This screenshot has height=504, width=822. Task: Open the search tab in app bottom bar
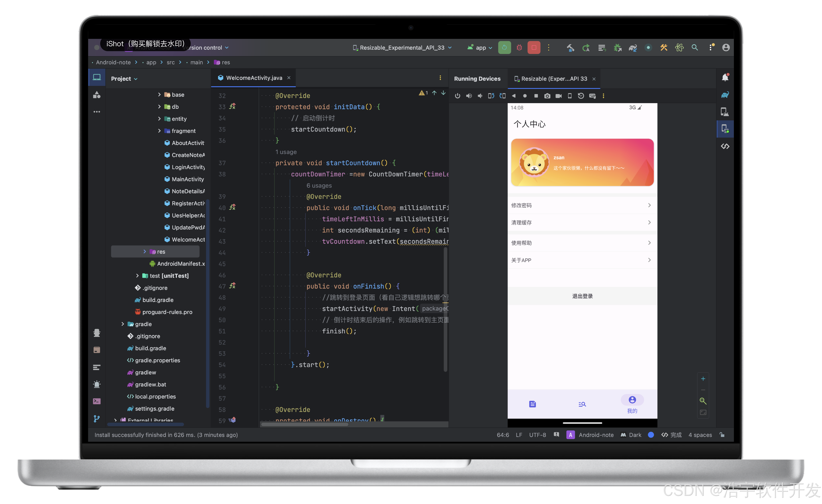582,404
